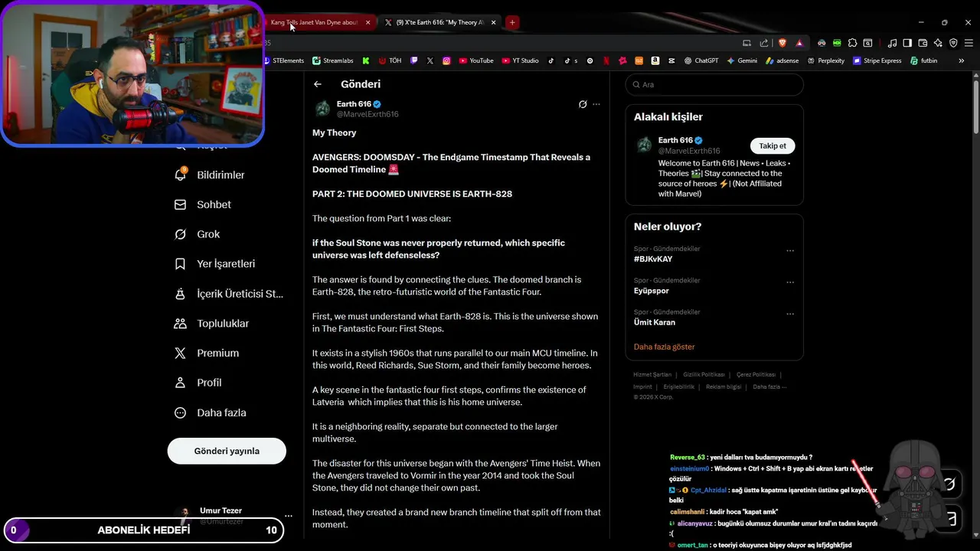980x551 pixels.
Task: Open YT Studio bookmark
Action: (x=521, y=60)
